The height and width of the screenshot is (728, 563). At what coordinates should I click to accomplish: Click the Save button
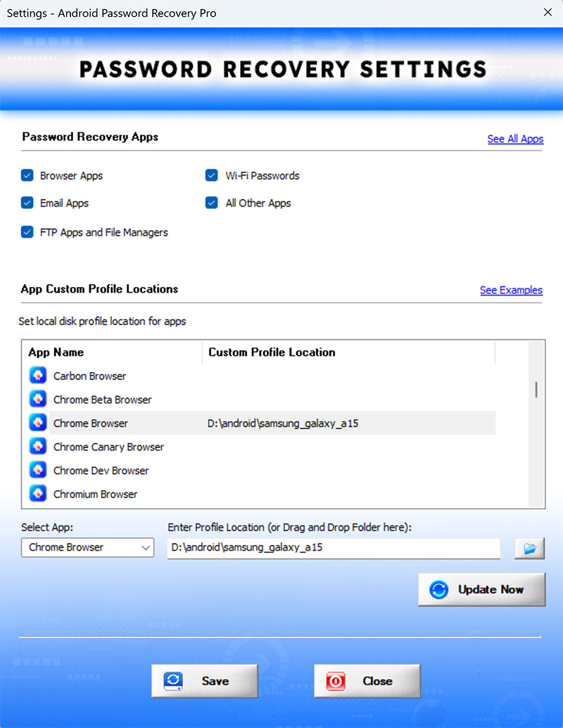click(x=204, y=681)
